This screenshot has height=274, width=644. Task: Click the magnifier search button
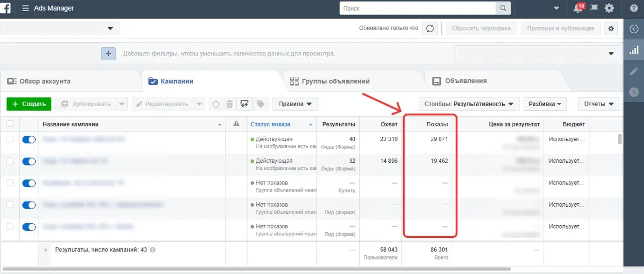[x=503, y=9]
